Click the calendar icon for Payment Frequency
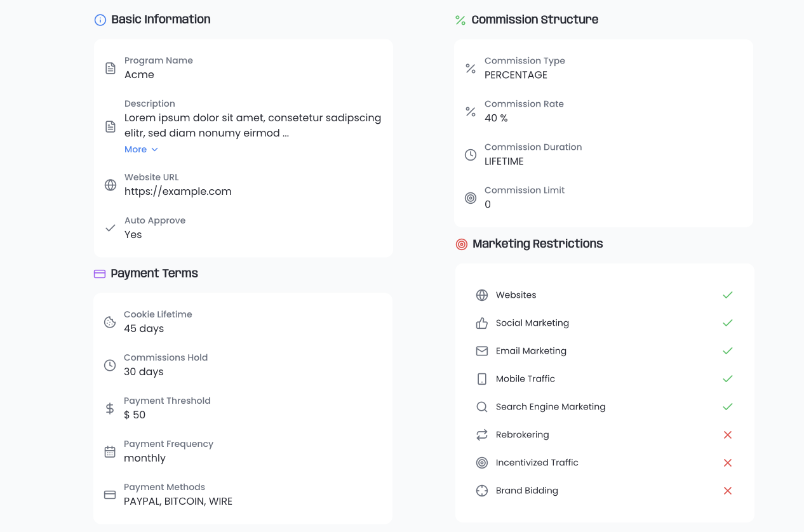The height and width of the screenshot is (532, 804). click(110, 451)
